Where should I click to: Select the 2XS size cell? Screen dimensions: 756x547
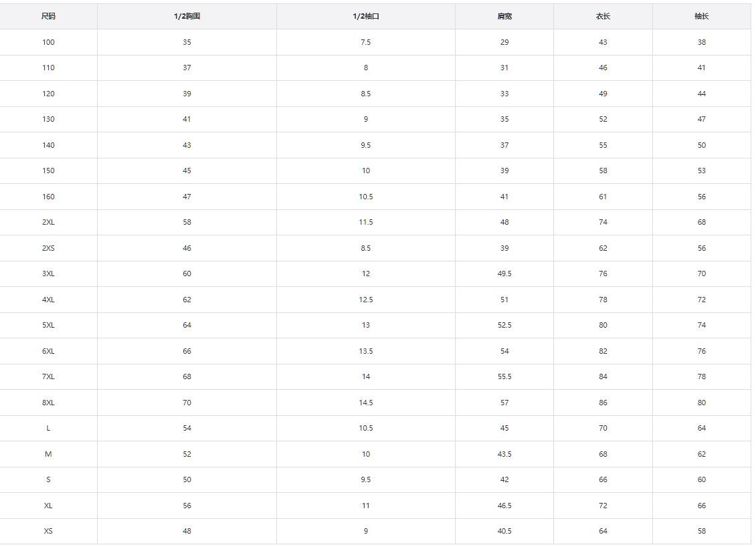pyautogui.click(x=48, y=248)
